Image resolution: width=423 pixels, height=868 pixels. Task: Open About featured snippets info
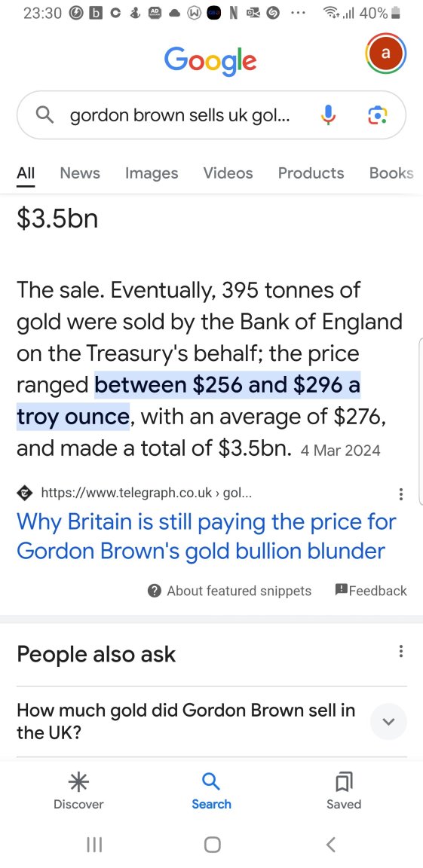point(230,591)
